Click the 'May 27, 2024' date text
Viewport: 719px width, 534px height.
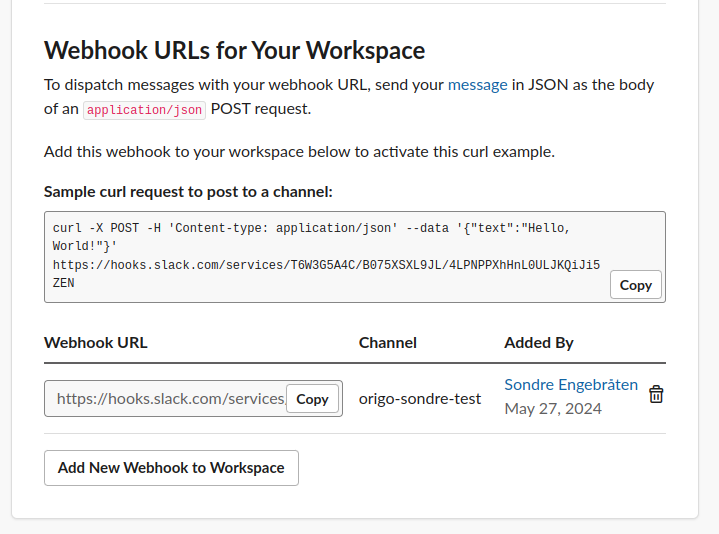(553, 408)
